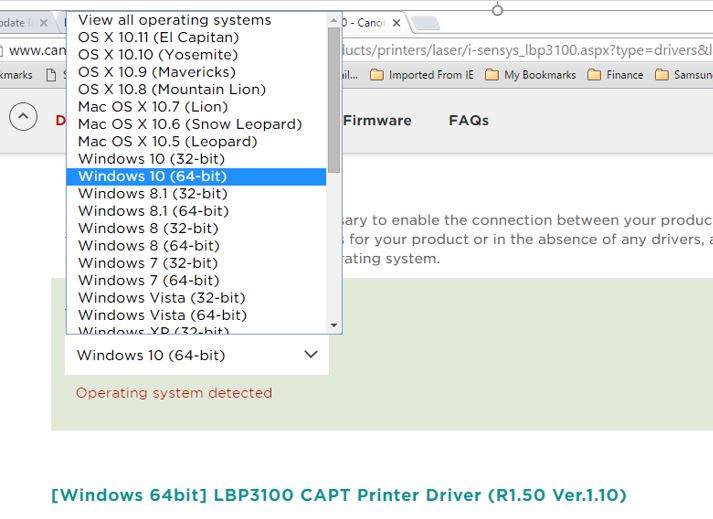713x519 pixels.
Task: Select Windows 7 (64-bit) from the list
Action: pyautogui.click(x=148, y=280)
